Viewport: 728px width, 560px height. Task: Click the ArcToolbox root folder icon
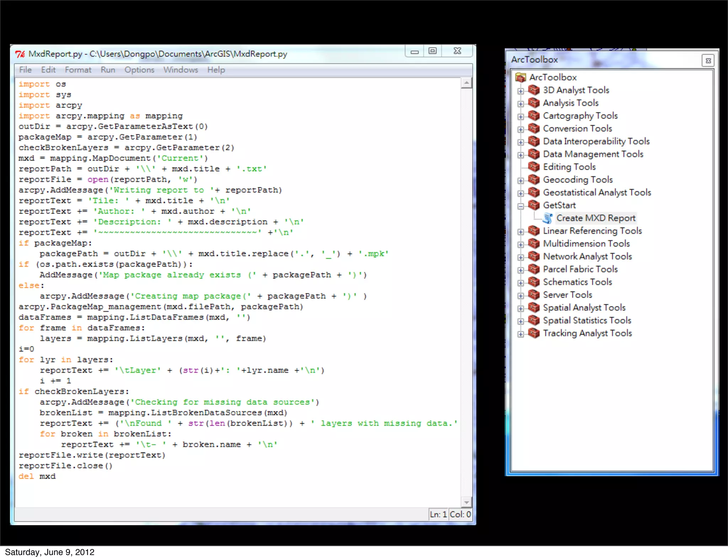(x=520, y=77)
